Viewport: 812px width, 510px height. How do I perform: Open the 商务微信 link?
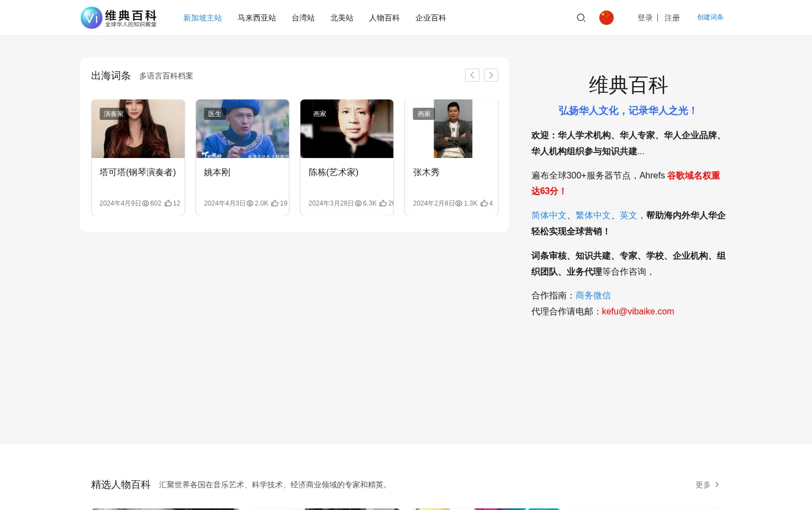pyautogui.click(x=593, y=296)
